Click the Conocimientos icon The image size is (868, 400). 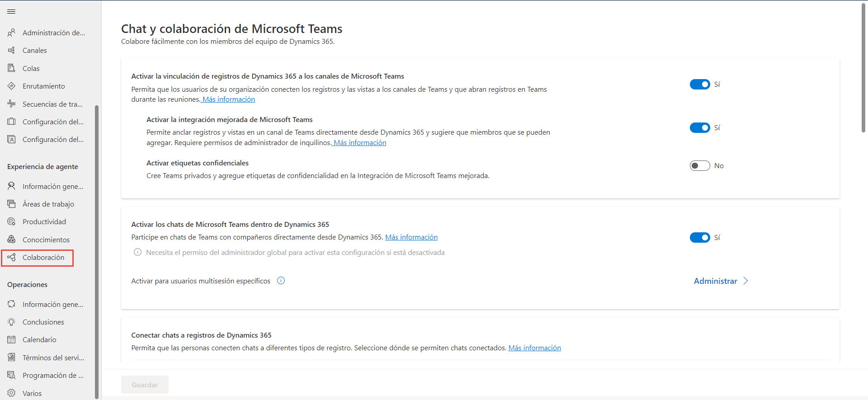[11, 240]
